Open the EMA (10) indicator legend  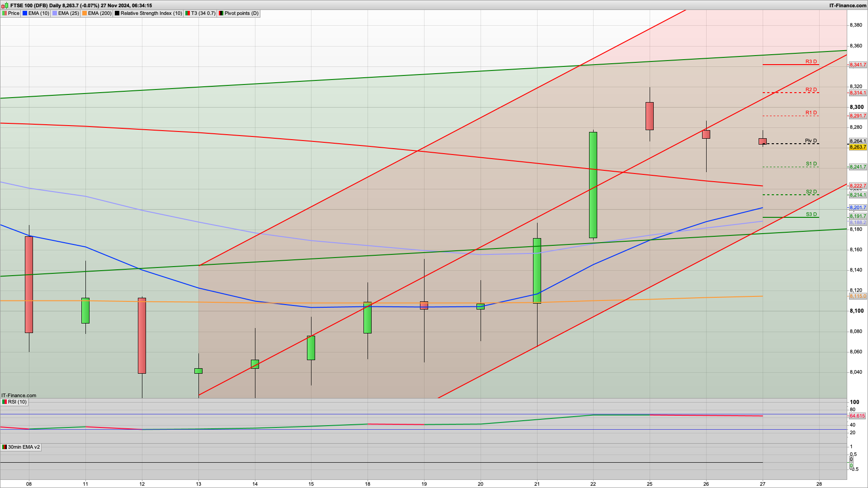pyautogui.click(x=36, y=13)
